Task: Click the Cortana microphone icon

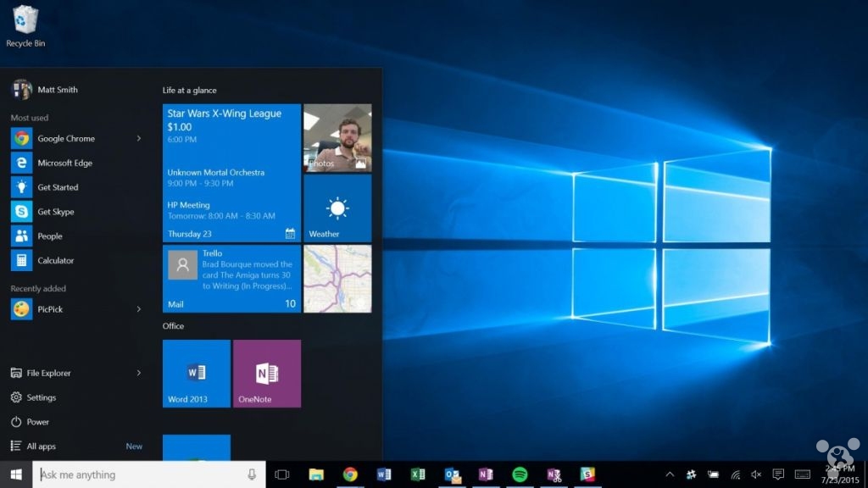Action: [x=252, y=474]
